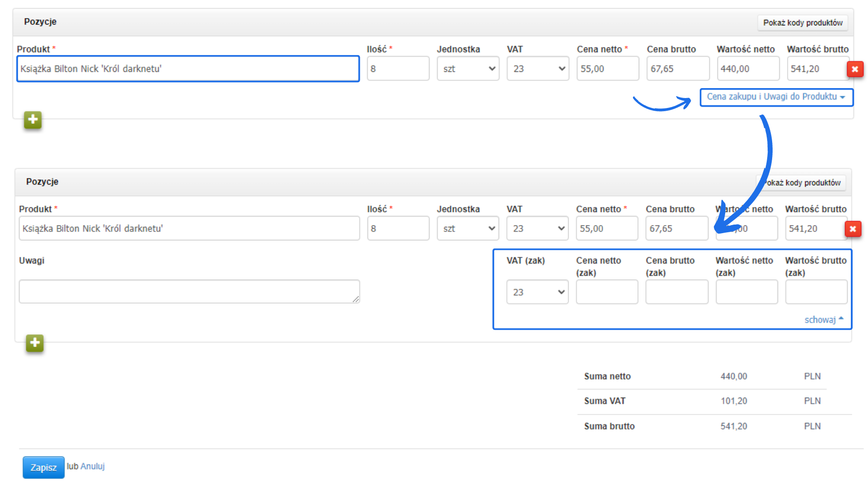Click upper Pokaż kody produktów button
Image resolution: width=868 pixels, height=488 pixels.
click(802, 23)
